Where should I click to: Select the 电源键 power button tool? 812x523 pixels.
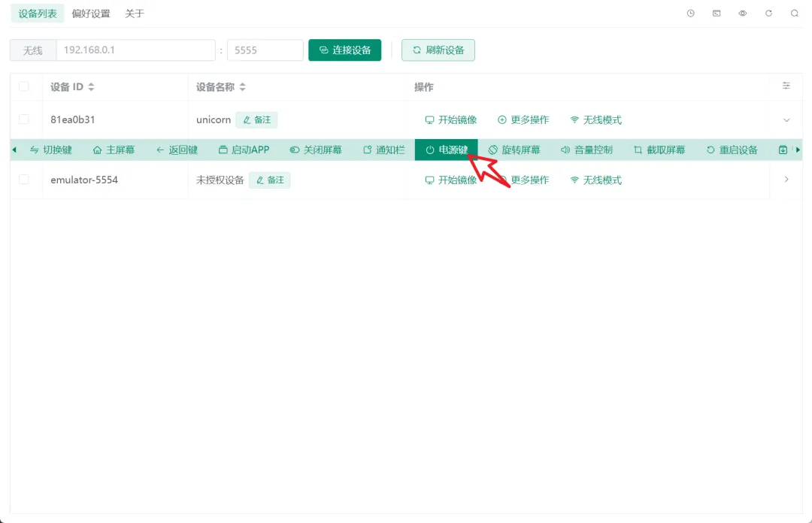click(446, 150)
